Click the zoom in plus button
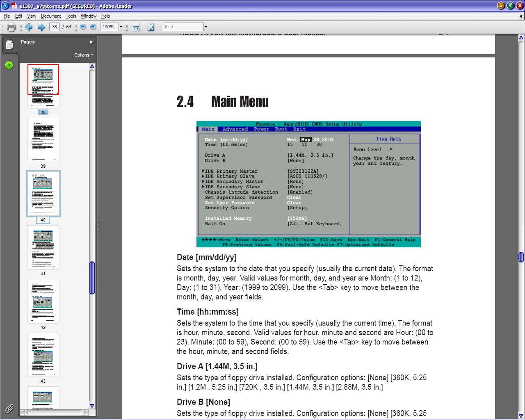The image size is (525, 420). 93,27
